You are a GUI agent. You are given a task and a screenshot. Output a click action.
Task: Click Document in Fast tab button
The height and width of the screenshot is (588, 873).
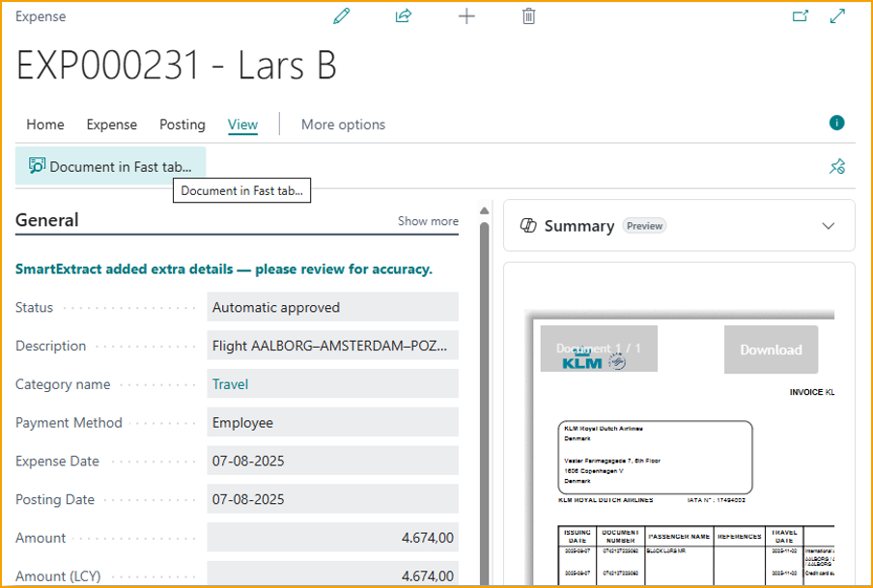tap(111, 166)
